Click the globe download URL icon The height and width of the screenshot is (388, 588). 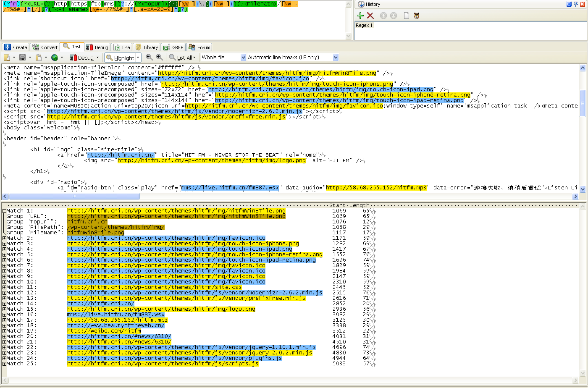(x=55, y=58)
